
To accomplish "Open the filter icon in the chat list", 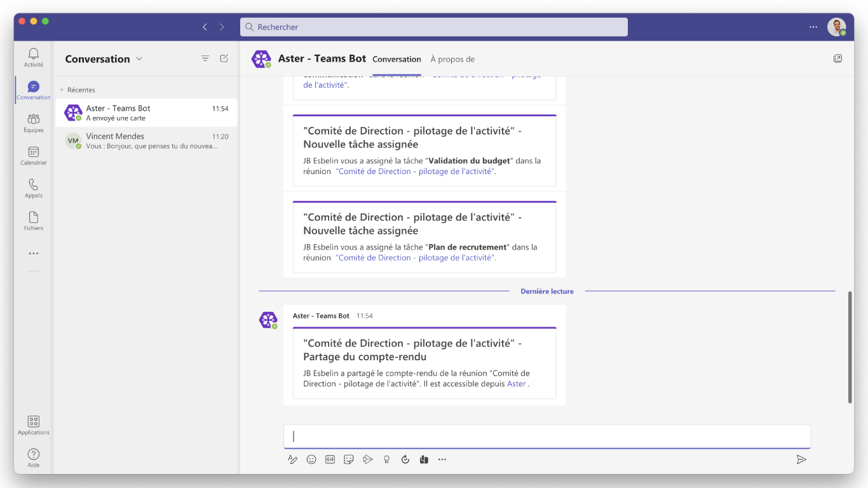I will pos(205,58).
